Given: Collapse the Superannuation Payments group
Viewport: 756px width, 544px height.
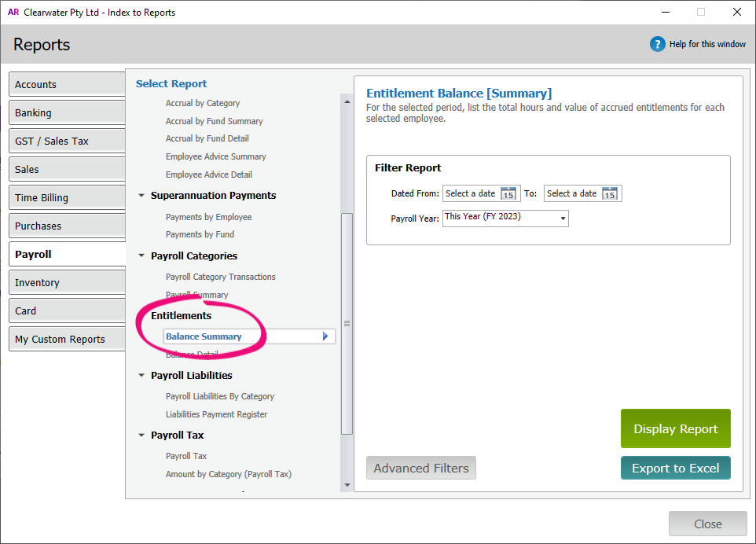Looking at the screenshot, I should [141, 195].
